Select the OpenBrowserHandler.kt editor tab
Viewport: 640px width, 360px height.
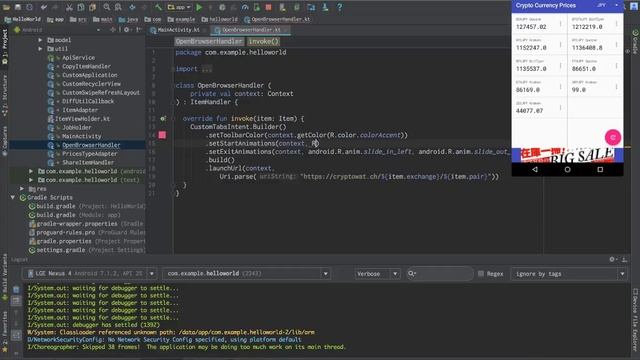click(251, 30)
